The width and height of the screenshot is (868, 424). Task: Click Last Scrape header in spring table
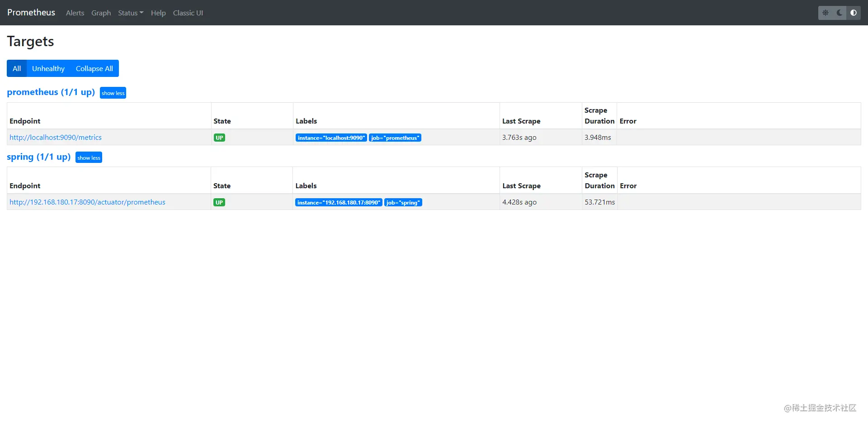point(521,186)
